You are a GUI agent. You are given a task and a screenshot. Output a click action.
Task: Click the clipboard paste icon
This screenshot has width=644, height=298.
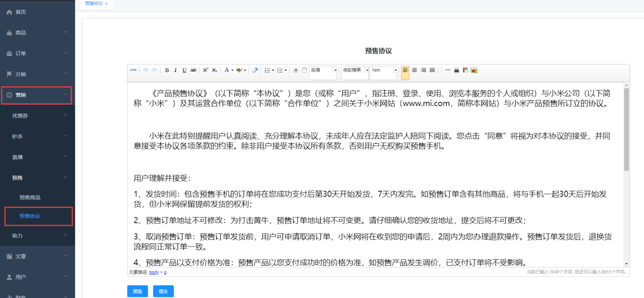465,70
